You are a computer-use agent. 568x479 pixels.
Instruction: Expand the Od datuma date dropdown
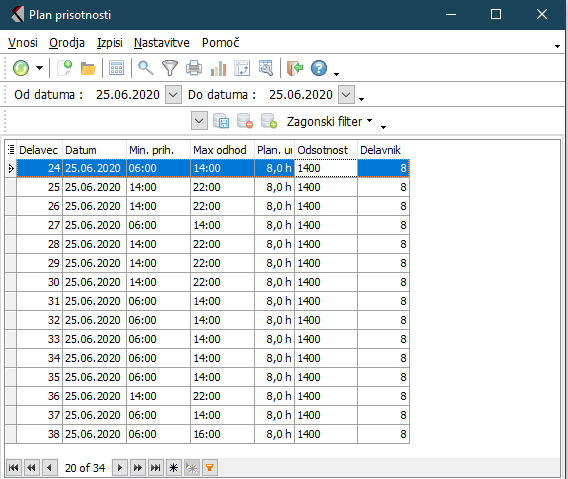173,95
